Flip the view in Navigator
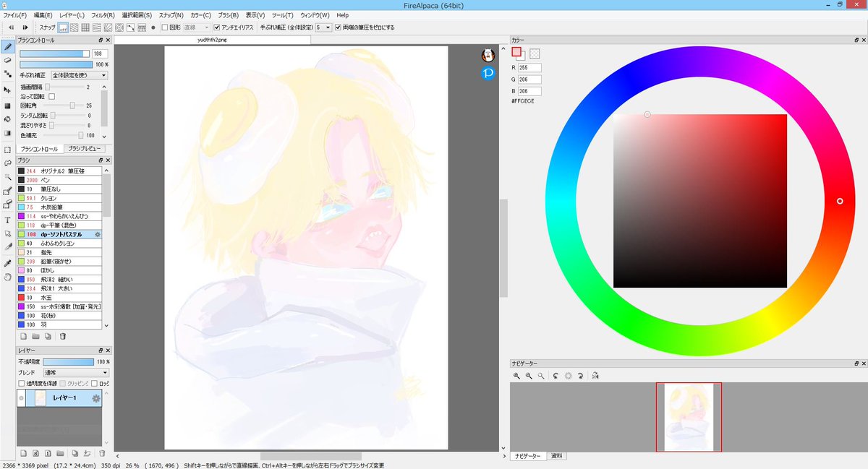This screenshot has height=469, width=868. 595,376
